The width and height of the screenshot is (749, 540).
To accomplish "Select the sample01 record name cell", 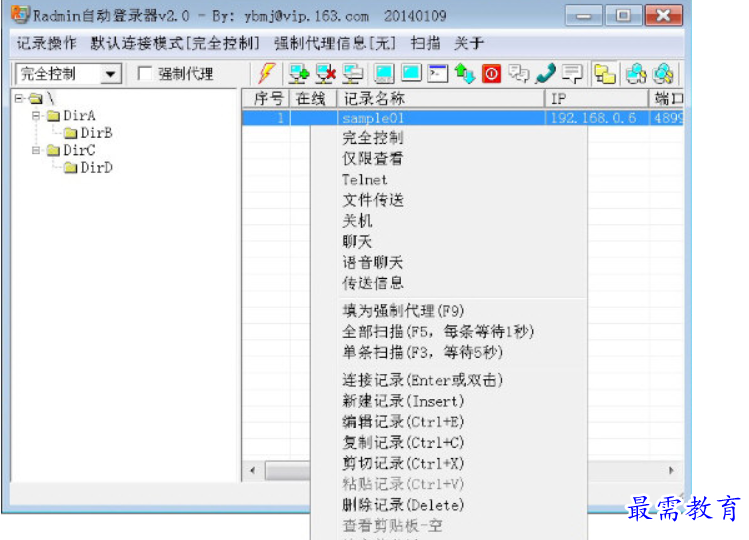I will (x=441, y=118).
